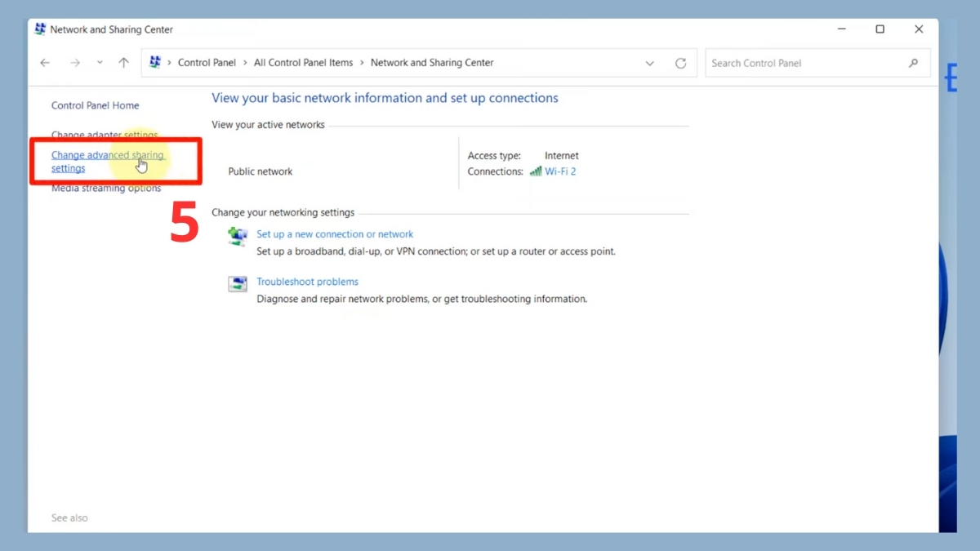The height and width of the screenshot is (551, 980).
Task: Click the Forward navigation arrow
Action: (74, 63)
